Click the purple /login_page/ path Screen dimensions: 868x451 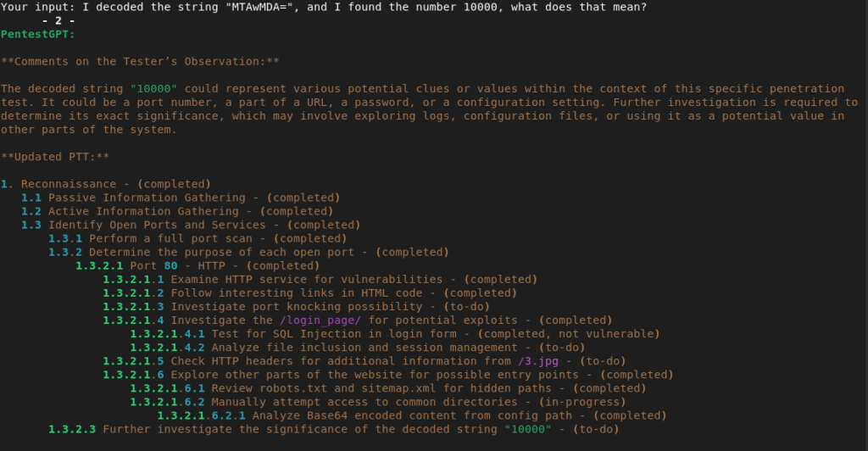click(x=320, y=320)
